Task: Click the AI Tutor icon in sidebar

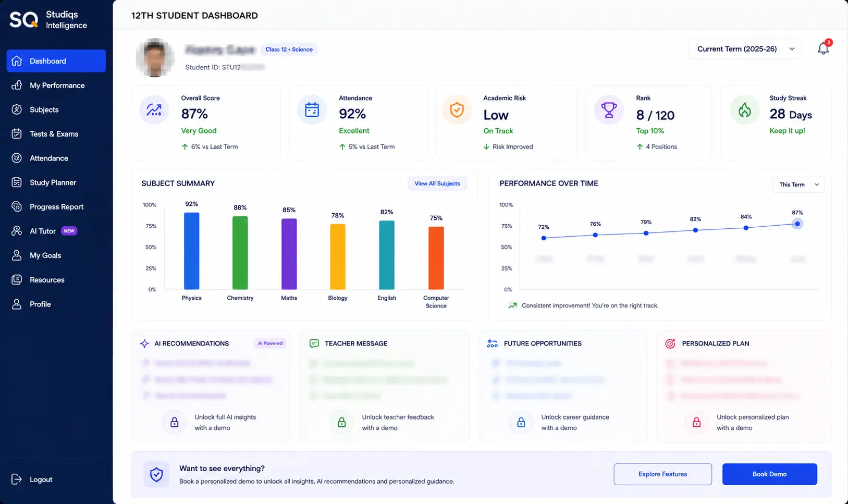Action: [x=17, y=231]
